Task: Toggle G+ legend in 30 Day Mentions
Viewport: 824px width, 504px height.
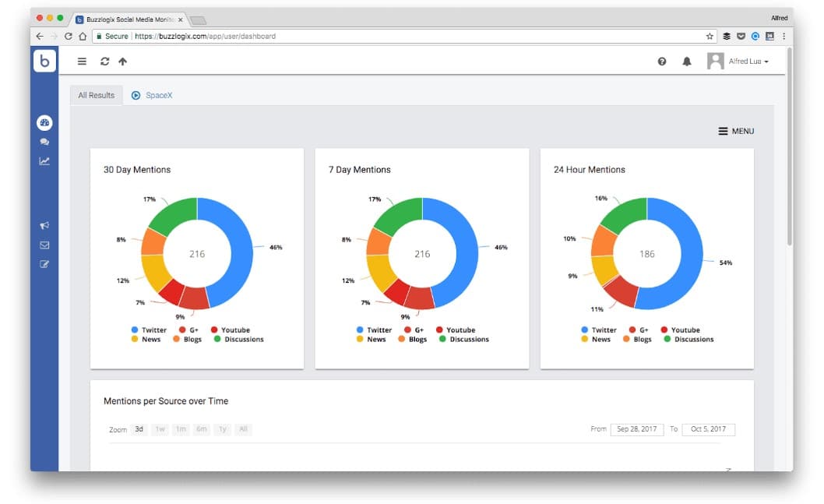Action: pyautogui.click(x=188, y=330)
